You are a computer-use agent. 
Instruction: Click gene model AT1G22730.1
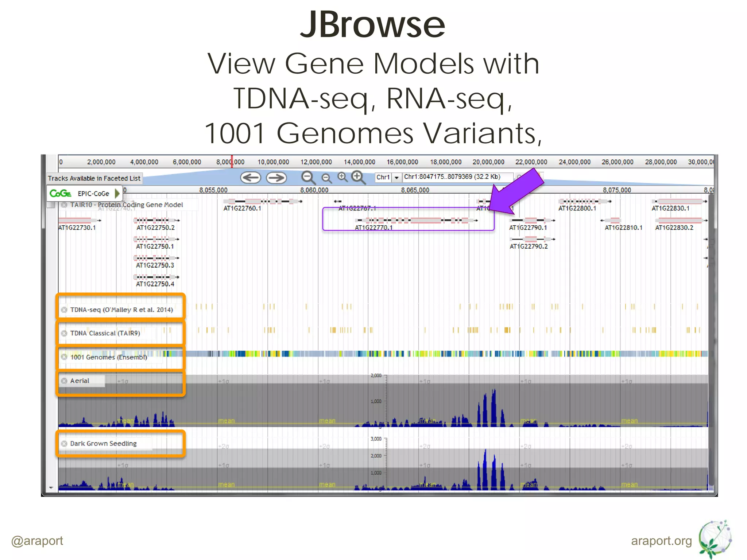point(80,220)
